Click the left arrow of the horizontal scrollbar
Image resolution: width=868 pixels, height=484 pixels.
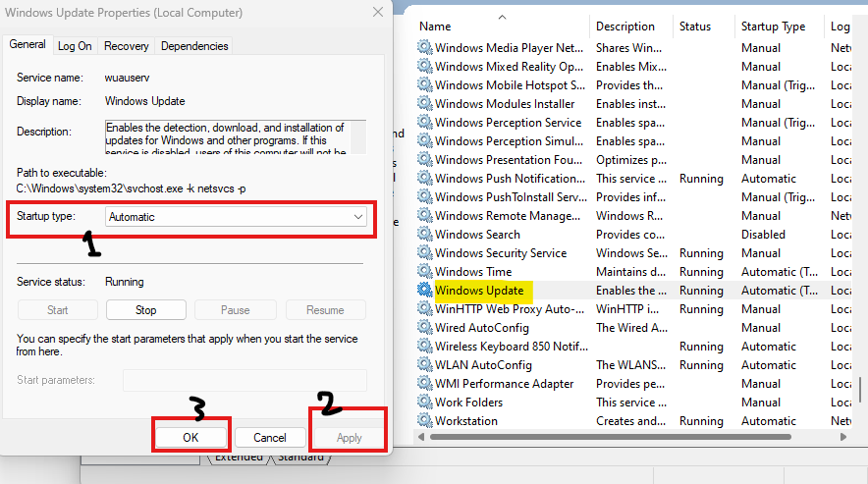421,436
